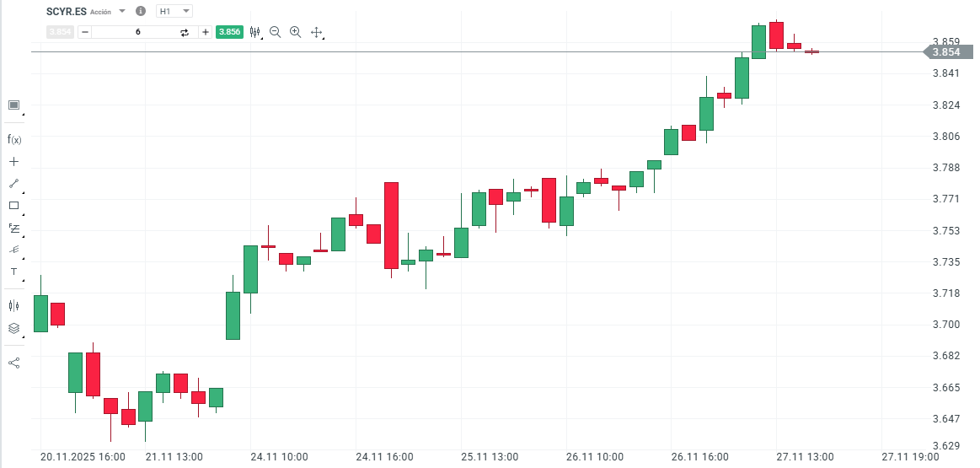
Task: Select the crosshair plus cursor tool in left sidebar
Action: [13, 161]
